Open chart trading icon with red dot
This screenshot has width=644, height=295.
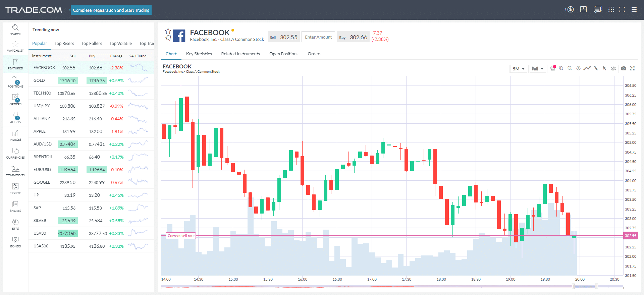(x=552, y=68)
